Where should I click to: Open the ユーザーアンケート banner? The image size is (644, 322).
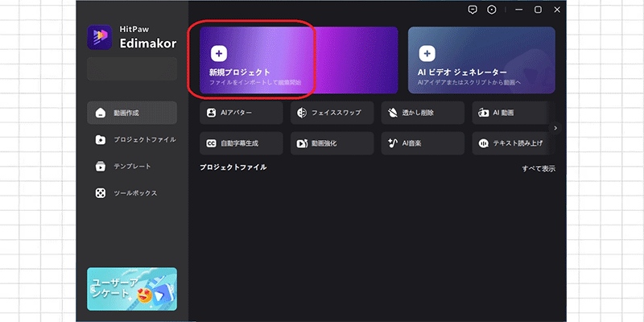(x=132, y=289)
